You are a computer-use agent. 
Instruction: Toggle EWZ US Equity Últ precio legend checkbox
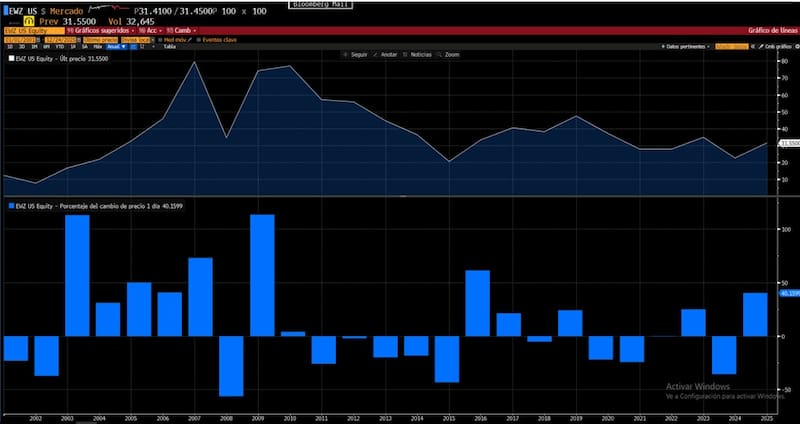[11, 60]
